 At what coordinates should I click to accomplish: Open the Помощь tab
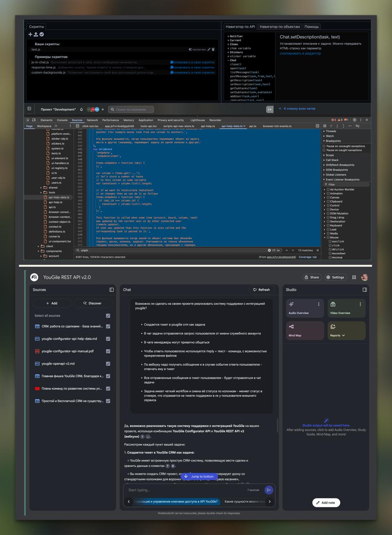[311, 26]
